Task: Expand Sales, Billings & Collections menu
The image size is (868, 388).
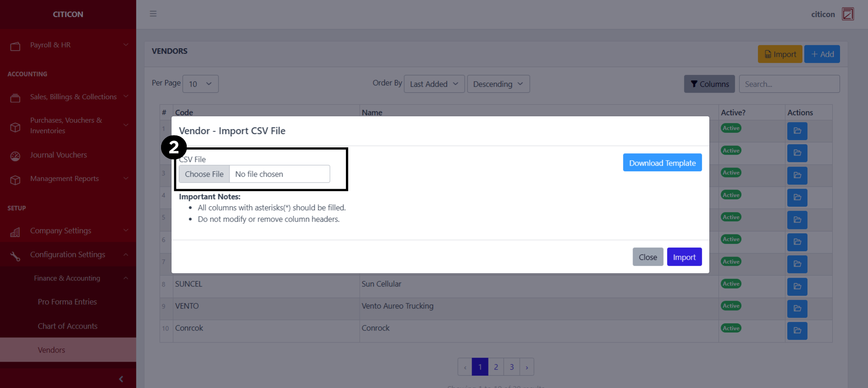Action: (73, 97)
